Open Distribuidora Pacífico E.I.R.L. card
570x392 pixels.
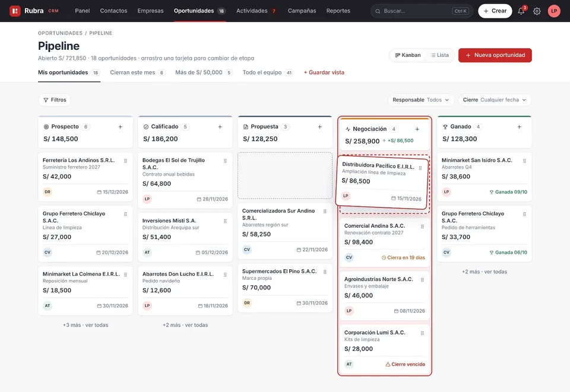(x=381, y=183)
